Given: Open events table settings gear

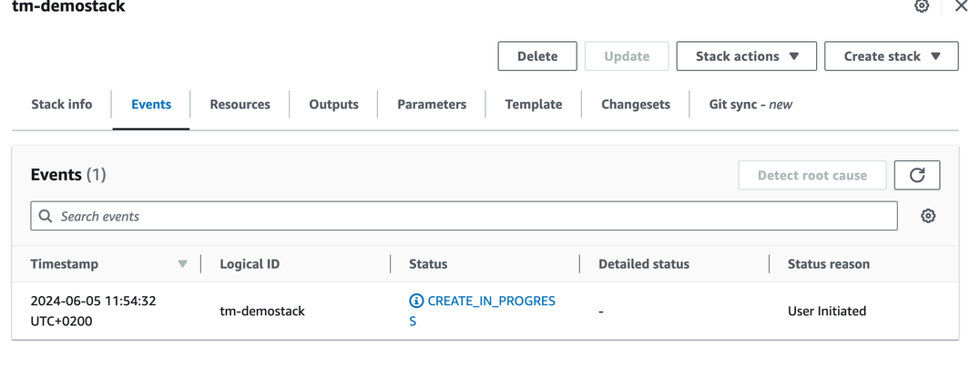Looking at the screenshot, I should (x=928, y=216).
